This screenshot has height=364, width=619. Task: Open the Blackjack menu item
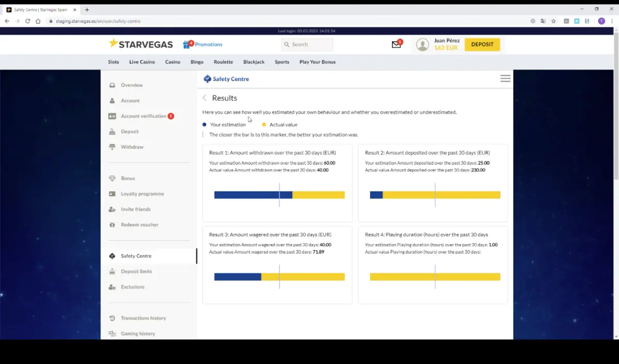click(x=254, y=62)
